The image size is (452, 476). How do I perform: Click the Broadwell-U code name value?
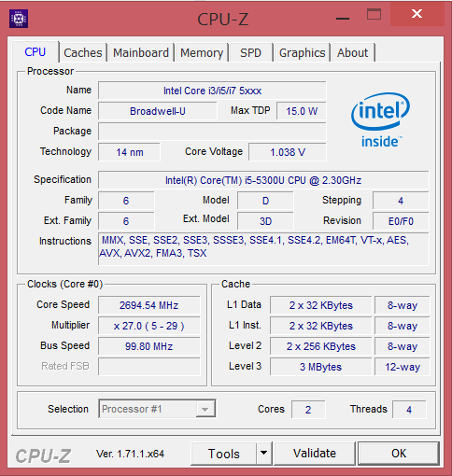point(158,111)
